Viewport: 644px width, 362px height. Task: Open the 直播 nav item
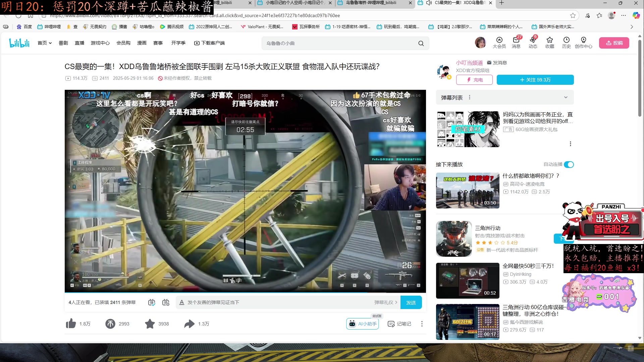point(79,43)
